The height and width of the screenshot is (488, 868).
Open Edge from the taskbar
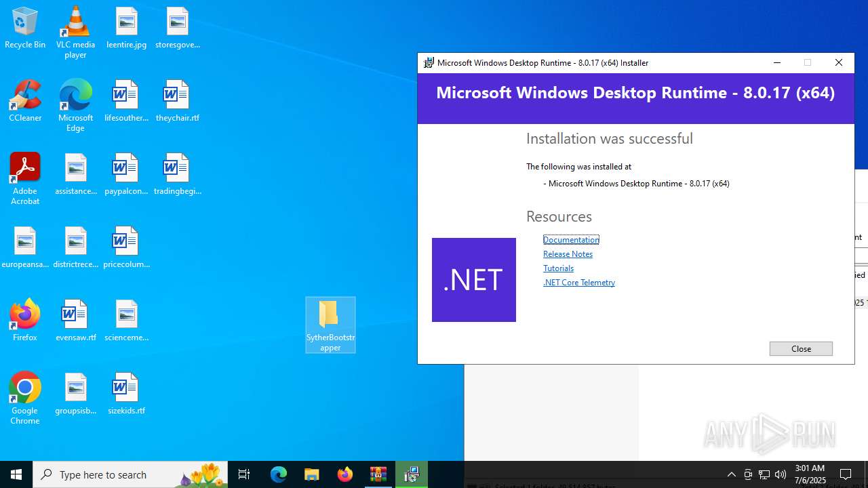coord(279,474)
